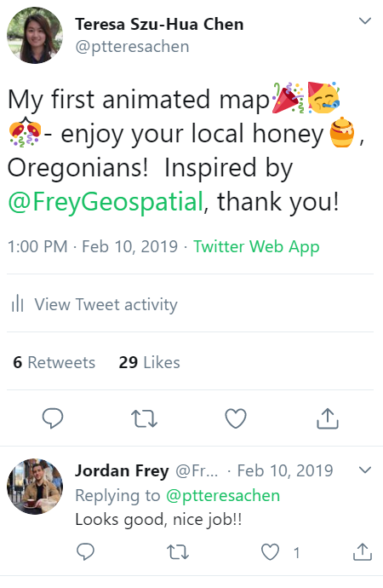The width and height of the screenshot is (383, 588).
Task: Like the main tweet with heart icon
Action: pos(236,418)
